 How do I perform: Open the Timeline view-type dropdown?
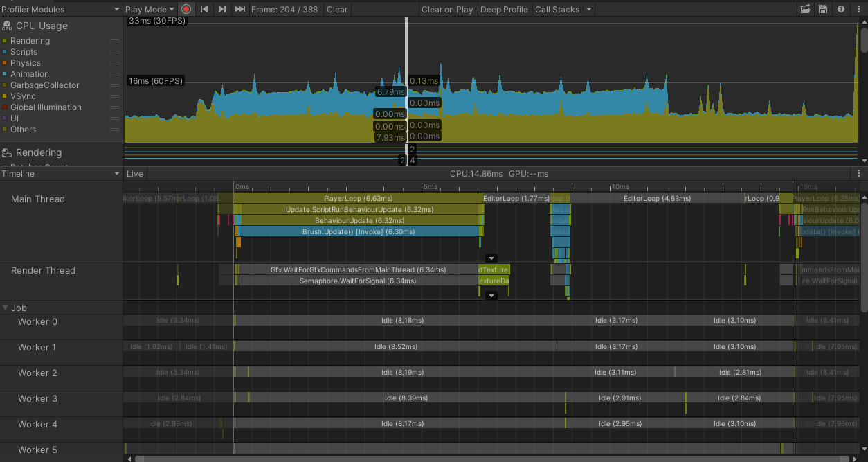[61, 174]
